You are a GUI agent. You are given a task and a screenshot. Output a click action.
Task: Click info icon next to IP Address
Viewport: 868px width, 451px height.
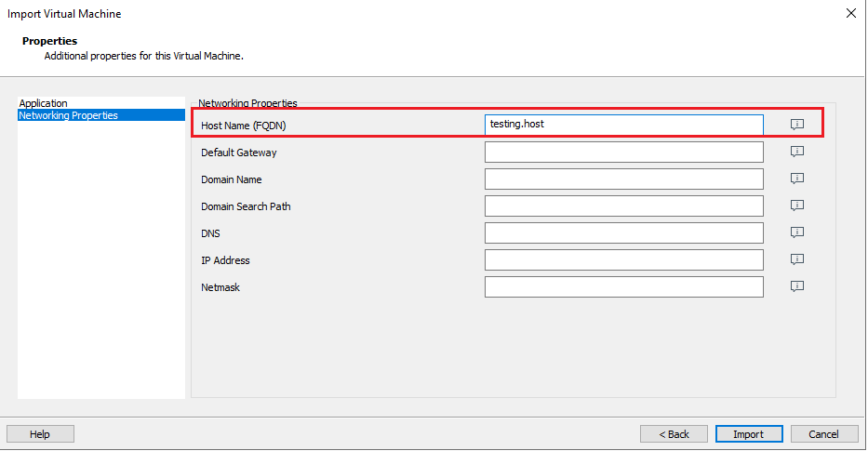tap(796, 259)
